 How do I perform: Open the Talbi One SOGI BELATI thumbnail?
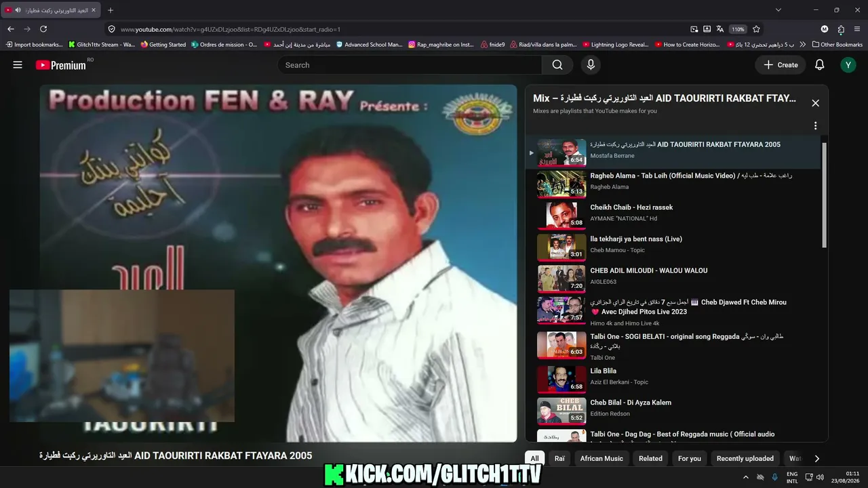(561, 345)
